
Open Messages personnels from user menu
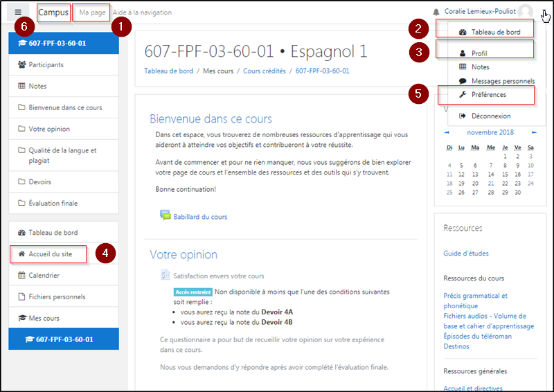pos(503,81)
